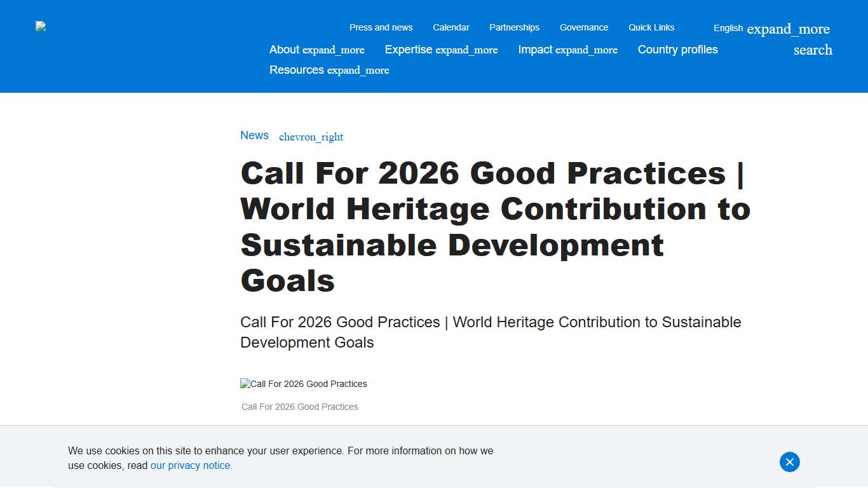The height and width of the screenshot is (488, 868).
Task: Select Country profiles in the navigation
Action: coord(677,50)
